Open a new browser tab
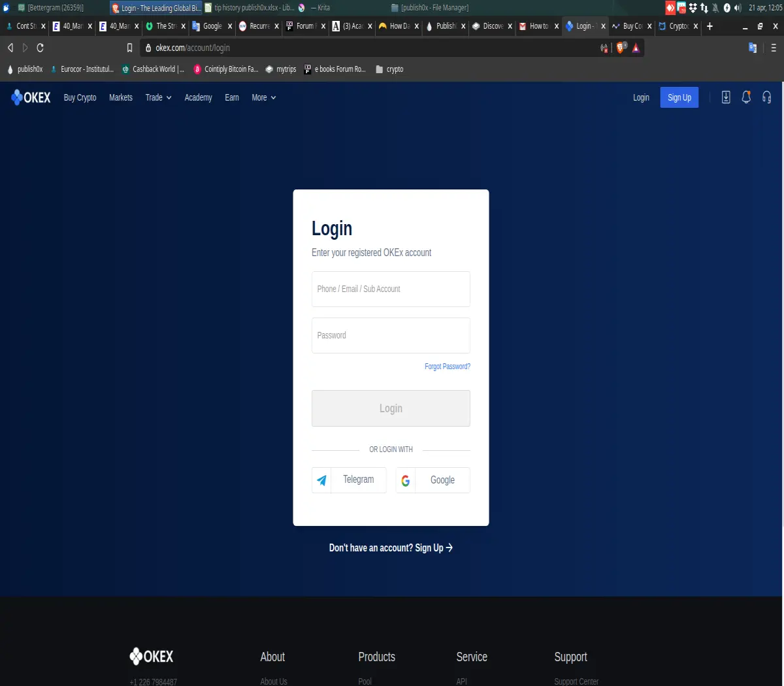This screenshot has height=686, width=784. [710, 26]
